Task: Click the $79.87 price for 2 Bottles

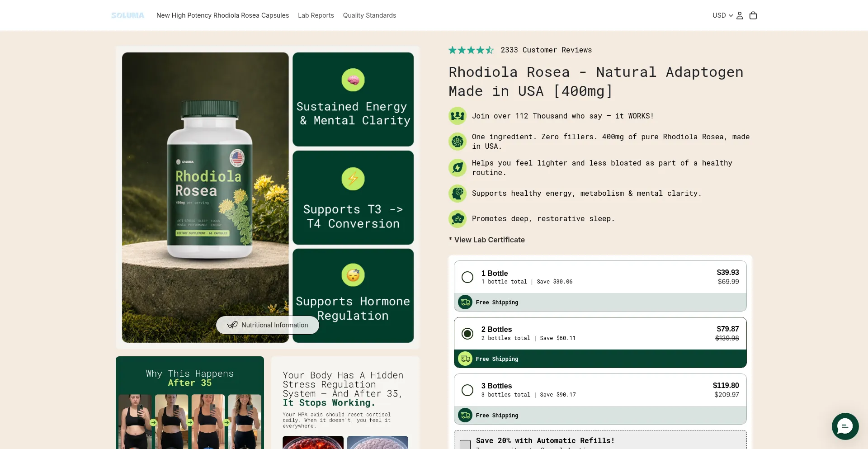Action: click(728, 329)
